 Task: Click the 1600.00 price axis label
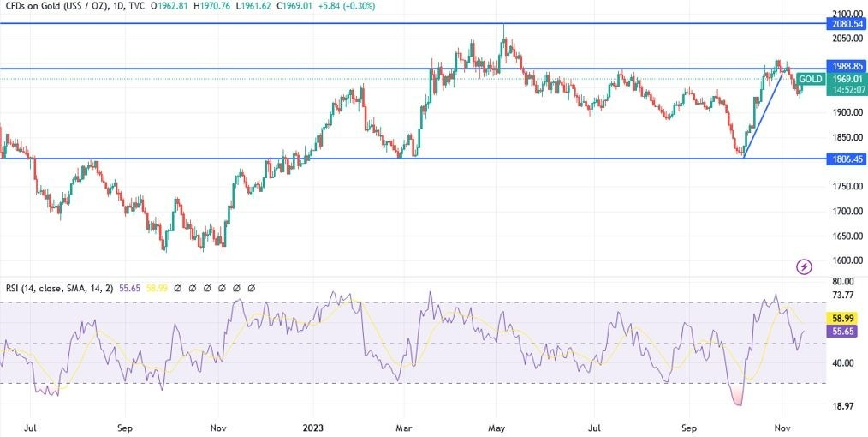pyautogui.click(x=847, y=260)
